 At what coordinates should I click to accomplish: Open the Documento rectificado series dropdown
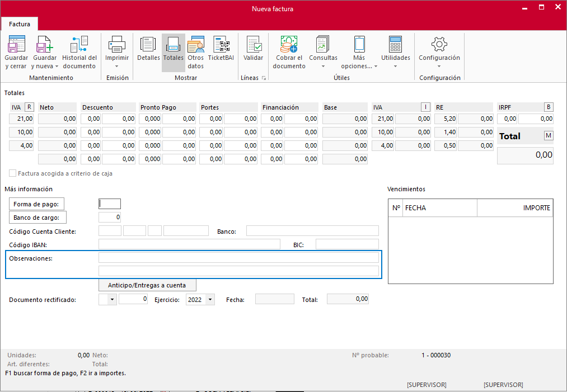coord(112,300)
